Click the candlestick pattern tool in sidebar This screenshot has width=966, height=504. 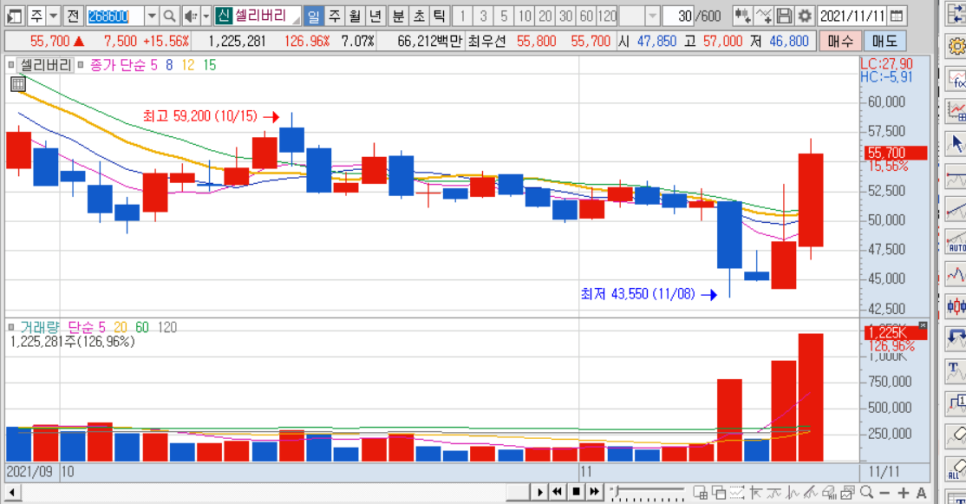point(956,306)
